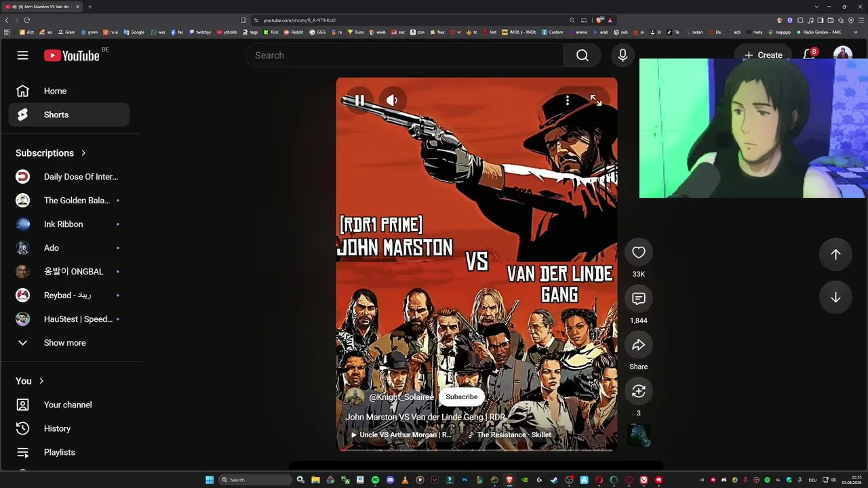Open watch History

click(x=68, y=428)
